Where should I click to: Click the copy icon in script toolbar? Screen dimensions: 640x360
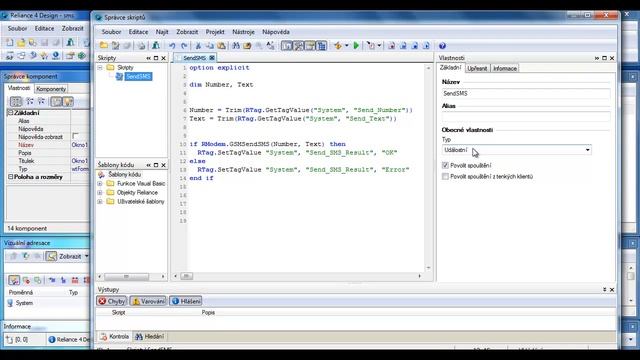(x=210, y=46)
